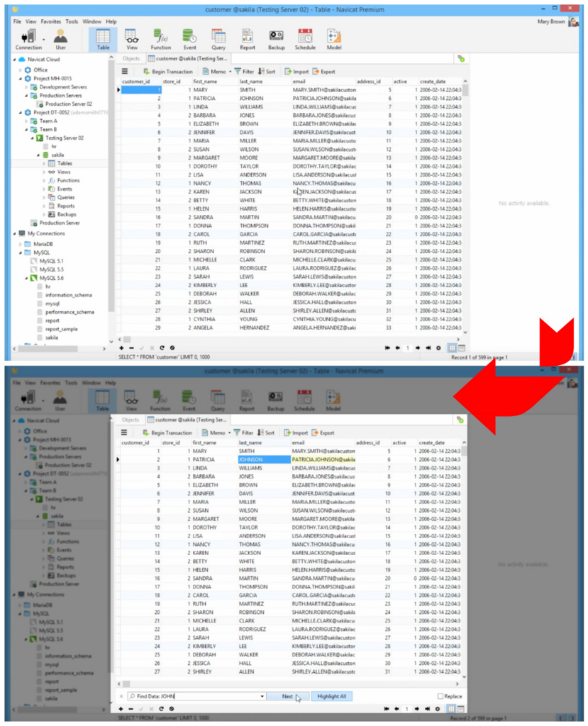Screen dimensions: 588x726
Task: Open the Tools menu in top window
Action: click(72, 21)
